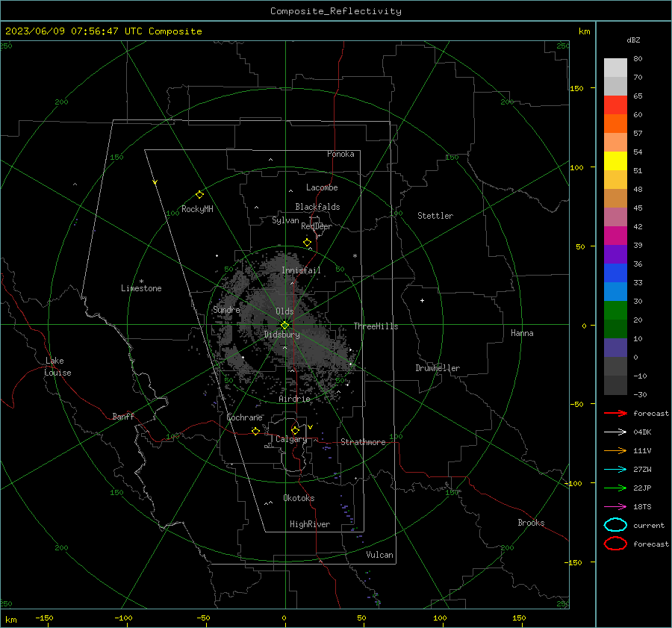Click the HighRiver city label

tap(309, 524)
